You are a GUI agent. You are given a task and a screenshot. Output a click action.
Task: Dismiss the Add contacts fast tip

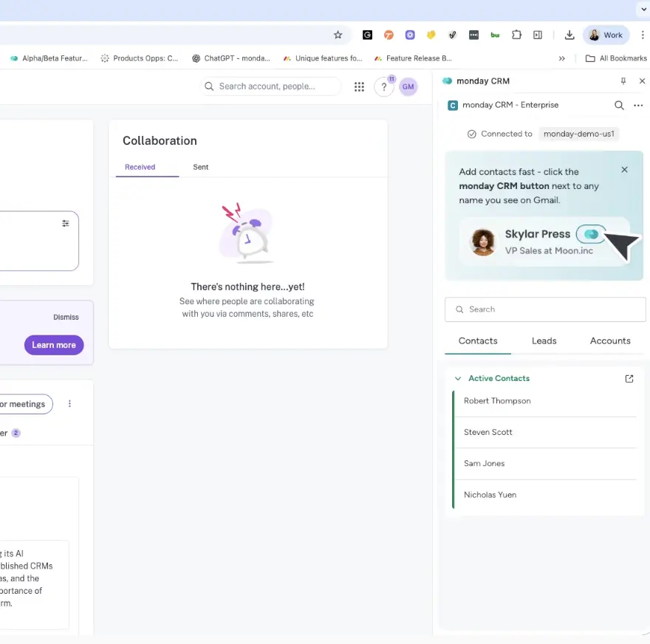click(x=624, y=170)
